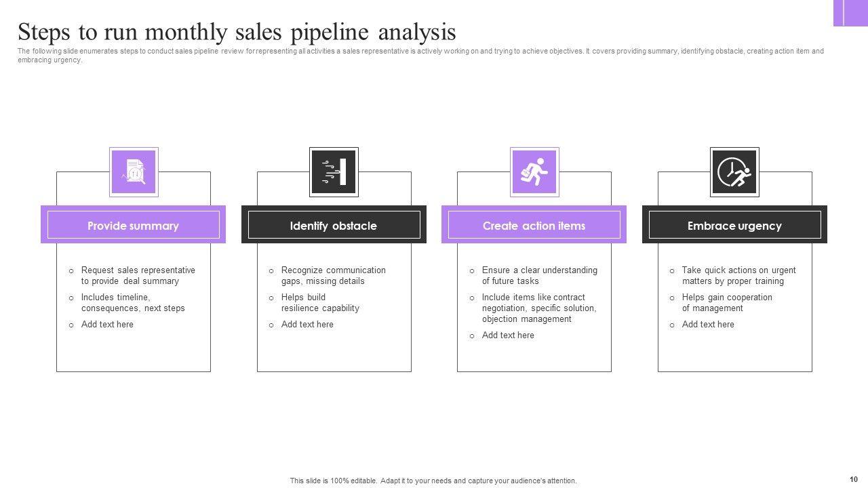Image resolution: width=868 pixels, height=488 pixels.
Task: Click the Create action items header
Action: pos(534,226)
